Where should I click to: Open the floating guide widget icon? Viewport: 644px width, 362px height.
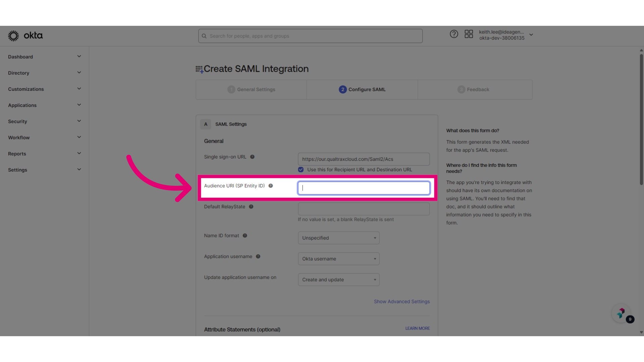click(x=621, y=313)
